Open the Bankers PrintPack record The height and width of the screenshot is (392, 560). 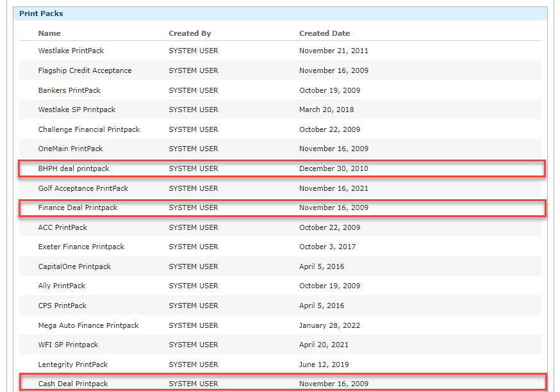(70, 90)
